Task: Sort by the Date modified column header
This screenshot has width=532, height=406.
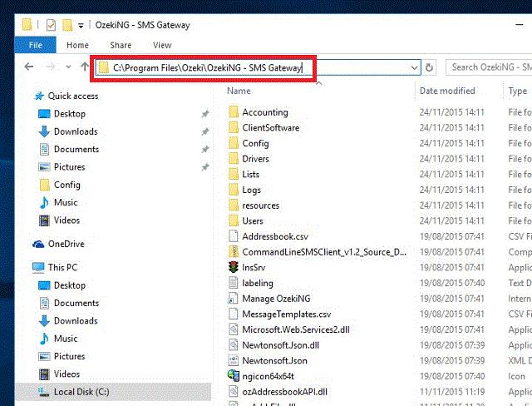Action: coord(447,91)
